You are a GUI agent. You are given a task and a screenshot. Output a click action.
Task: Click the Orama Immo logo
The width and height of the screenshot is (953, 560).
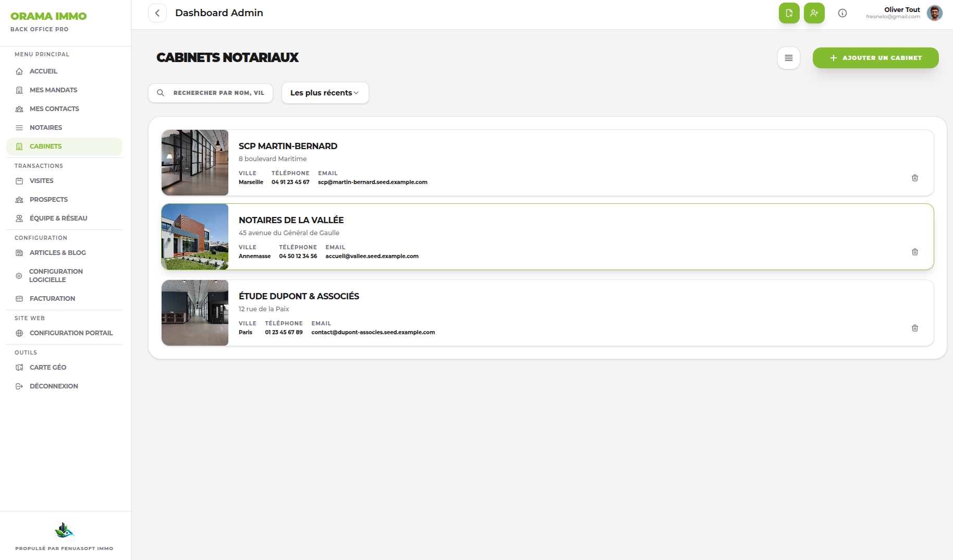(x=48, y=16)
